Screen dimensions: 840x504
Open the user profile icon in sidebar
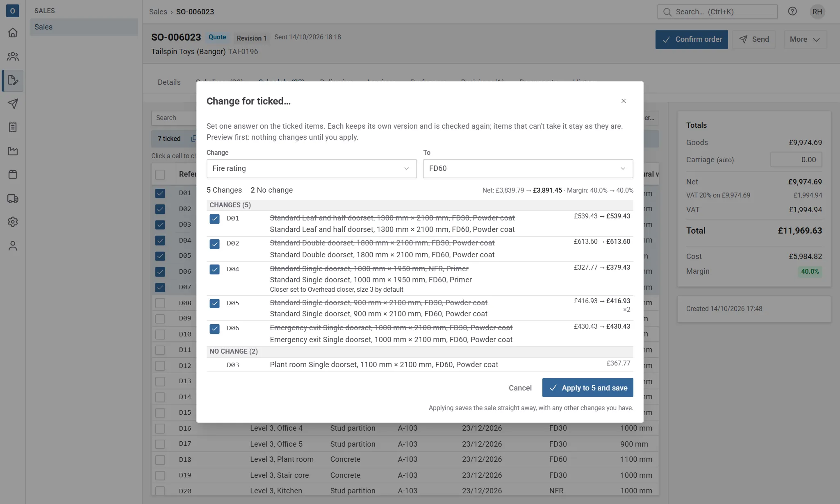coord(13,245)
